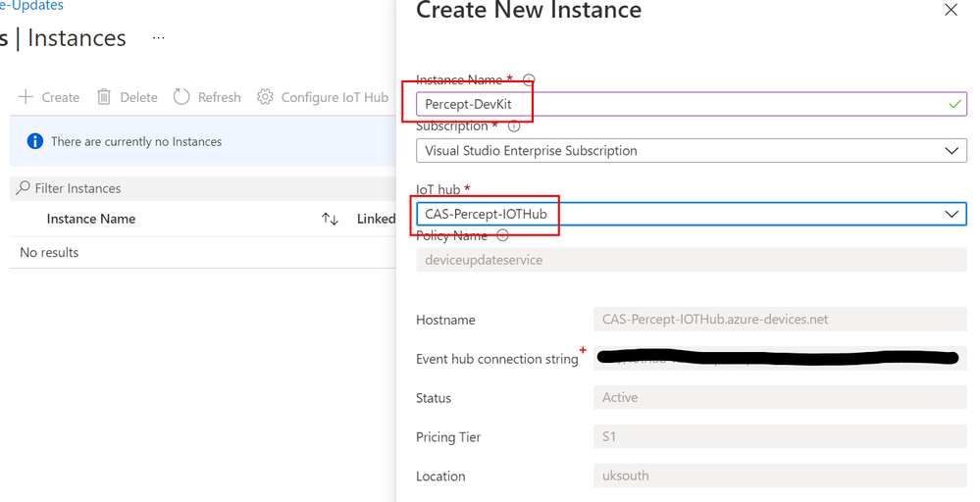Click 'There are currently no Instances' message

(136, 142)
